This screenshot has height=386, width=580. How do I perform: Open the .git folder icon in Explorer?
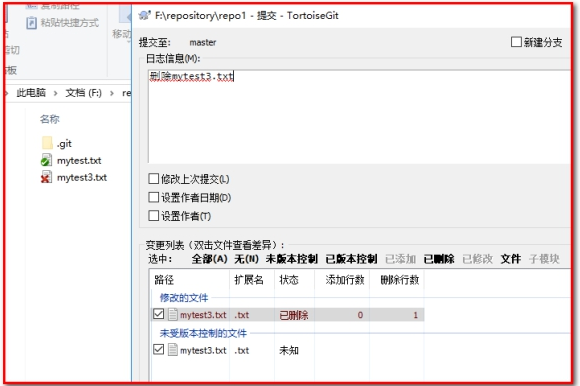(47, 143)
